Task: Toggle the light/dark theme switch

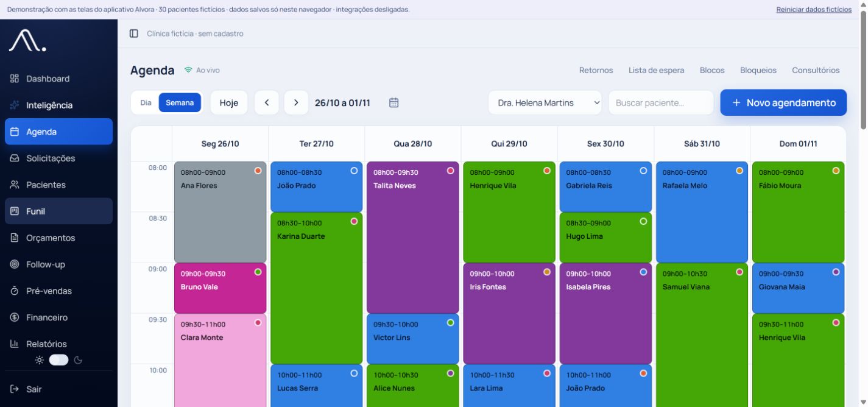Action: point(59,359)
